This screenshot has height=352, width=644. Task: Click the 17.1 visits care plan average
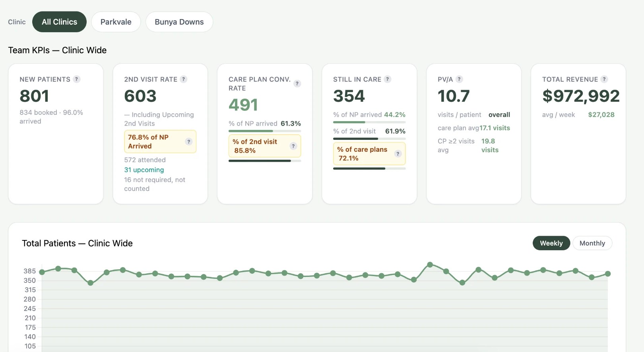(x=495, y=128)
